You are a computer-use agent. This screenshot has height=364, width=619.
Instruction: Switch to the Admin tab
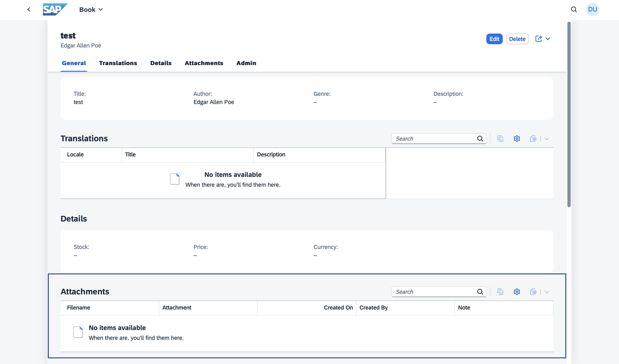pyautogui.click(x=246, y=63)
